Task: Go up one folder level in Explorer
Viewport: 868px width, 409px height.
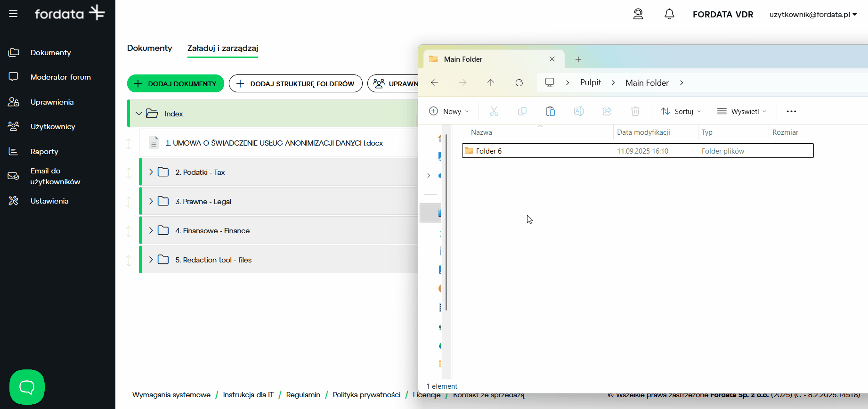Action: [x=491, y=83]
